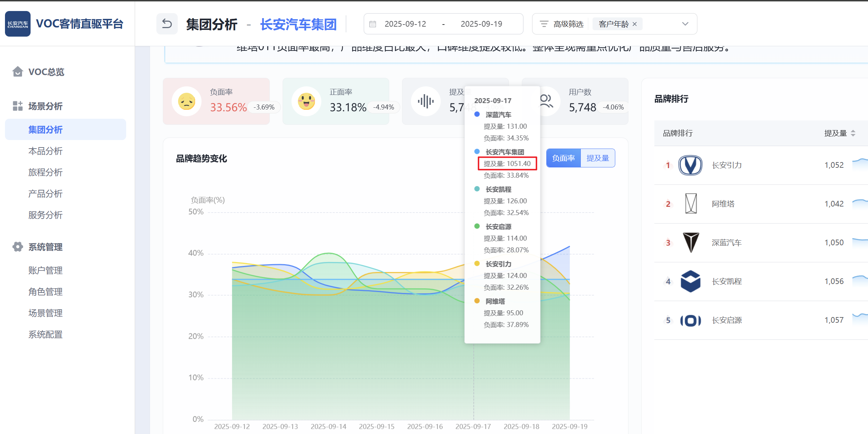Click the back arrow button

pos(167,24)
